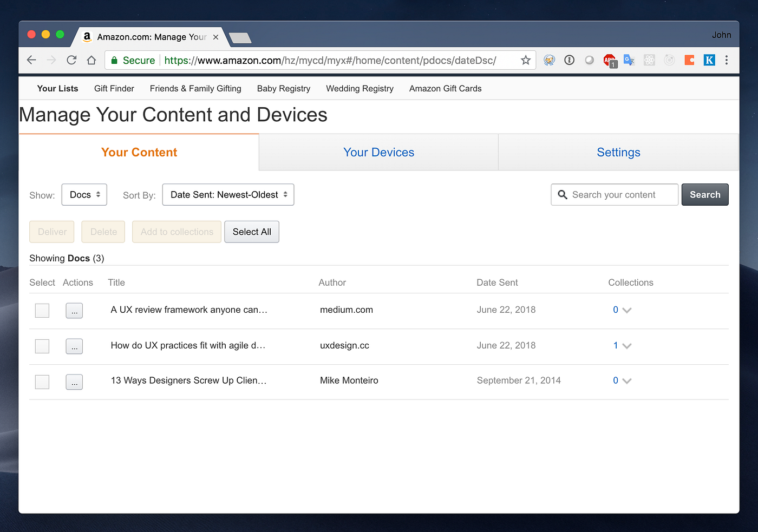Select the checkbox next to Mike Monteiro's article

click(42, 382)
